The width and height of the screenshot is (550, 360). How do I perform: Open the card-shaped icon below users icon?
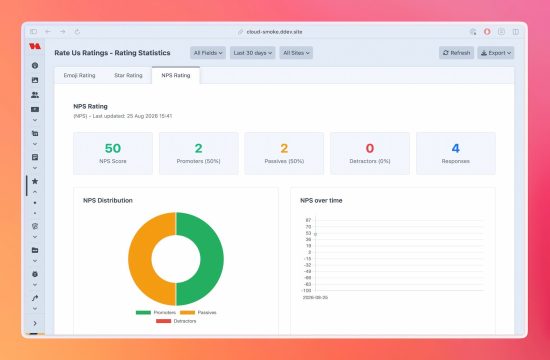[x=35, y=109]
